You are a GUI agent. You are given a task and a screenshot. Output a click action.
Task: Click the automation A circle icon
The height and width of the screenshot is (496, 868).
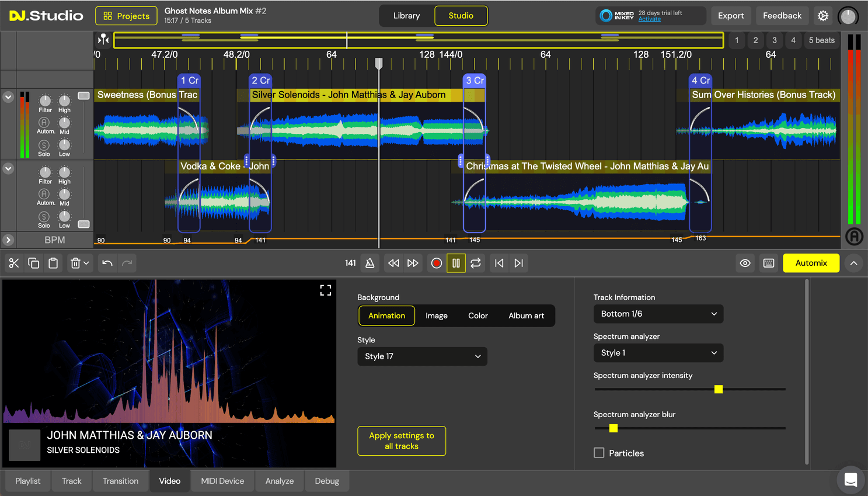(855, 237)
